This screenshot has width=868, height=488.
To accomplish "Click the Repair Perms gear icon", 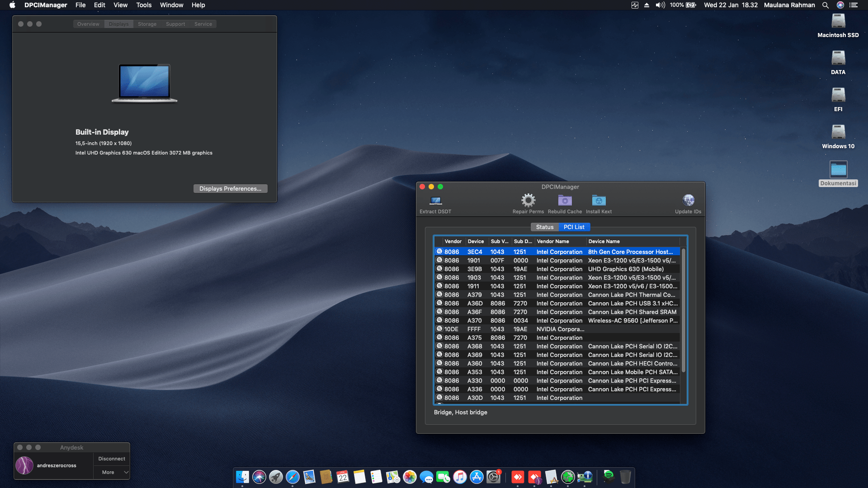I will (528, 200).
